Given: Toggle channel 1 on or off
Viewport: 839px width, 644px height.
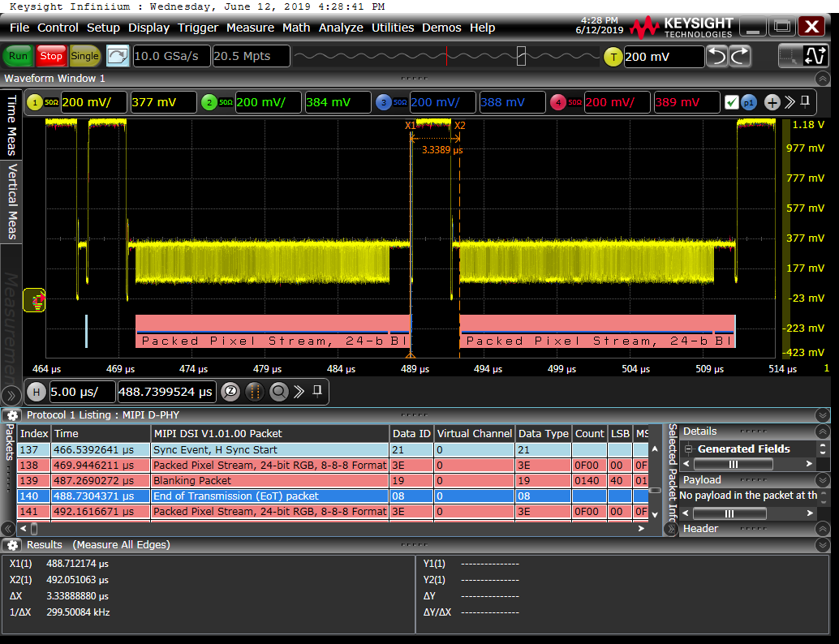Looking at the screenshot, I should 36,102.
